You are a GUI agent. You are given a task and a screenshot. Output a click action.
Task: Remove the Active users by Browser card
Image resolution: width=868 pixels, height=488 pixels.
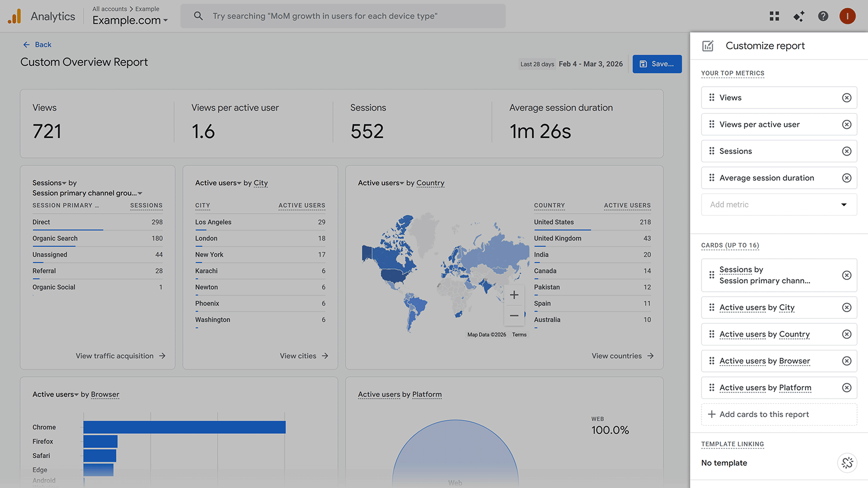(847, 361)
